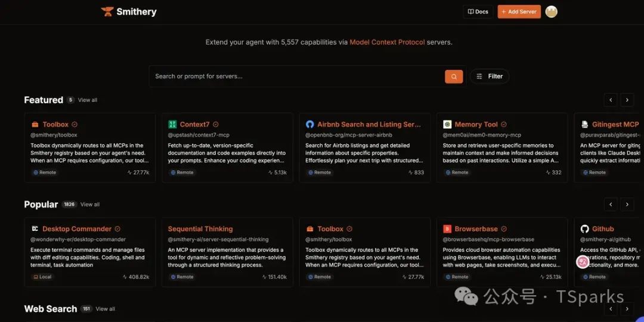This screenshot has height=322, width=644.
Task: Click the Smithery anvil logo icon
Action: click(107, 11)
